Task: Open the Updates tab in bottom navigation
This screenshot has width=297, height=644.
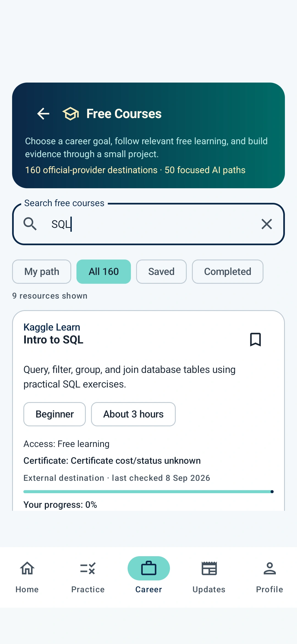Action: point(209,577)
